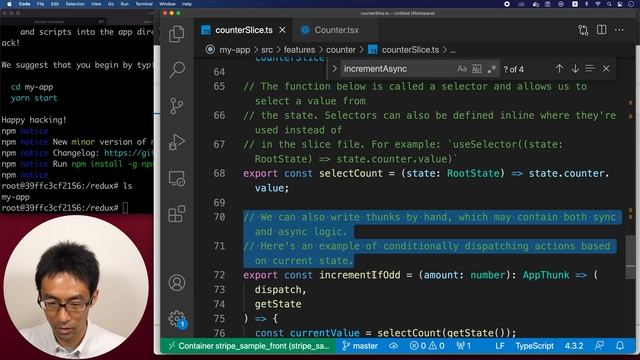This screenshot has height=360, width=640.
Task: Click the TypeScript version 4.3.2
Action: click(x=574, y=346)
